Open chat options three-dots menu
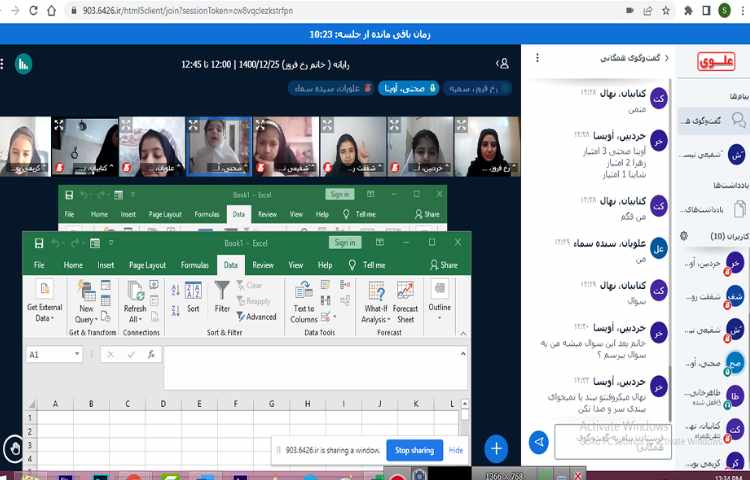This screenshot has width=750, height=480. 537,58
